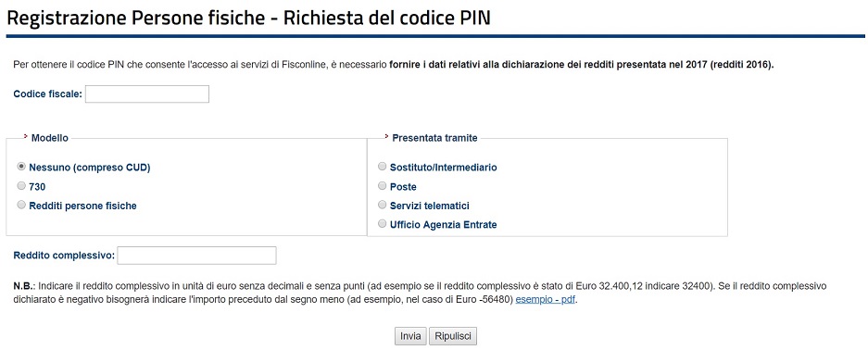Click the red arrow icon beside Modello
Screen dimensions: 868x350
(25, 136)
